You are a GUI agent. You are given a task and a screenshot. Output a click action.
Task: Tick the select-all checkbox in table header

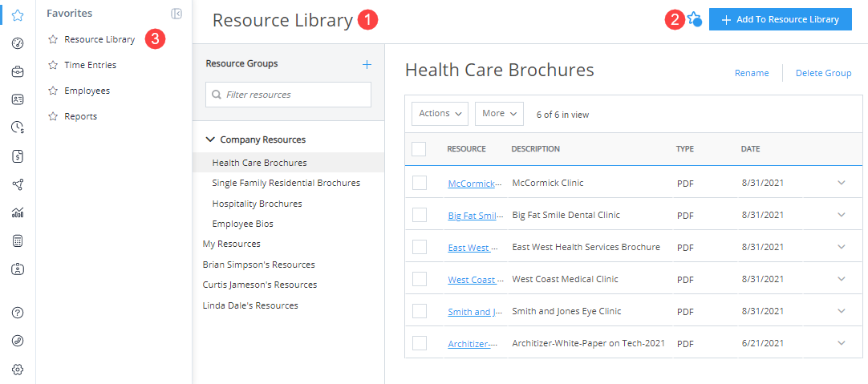tap(419, 148)
